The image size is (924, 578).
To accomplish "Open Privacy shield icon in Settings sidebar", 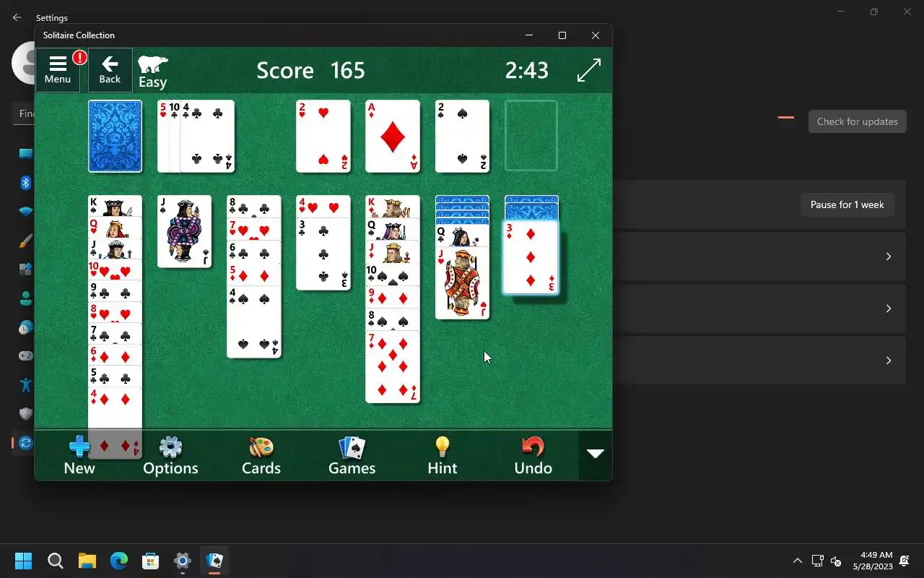I will (x=25, y=414).
